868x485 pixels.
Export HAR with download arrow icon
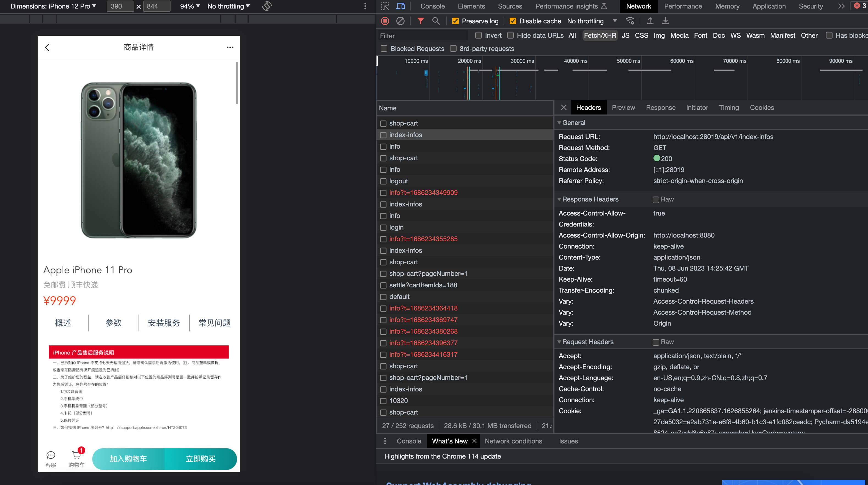click(665, 21)
